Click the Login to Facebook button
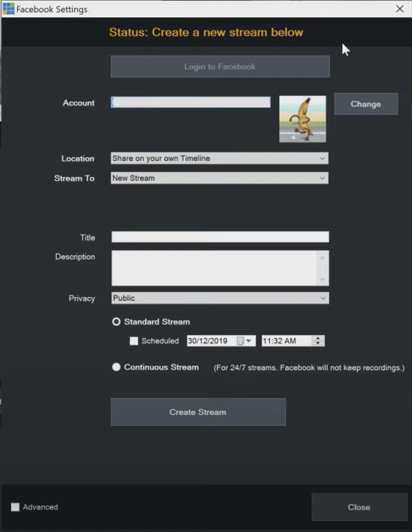 pos(220,66)
